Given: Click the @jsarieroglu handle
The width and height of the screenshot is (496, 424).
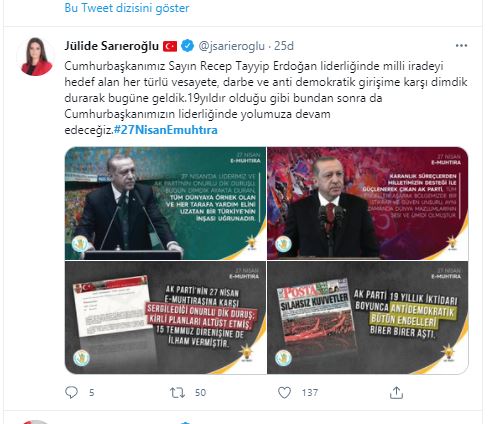Looking at the screenshot, I should tap(231, 46).
